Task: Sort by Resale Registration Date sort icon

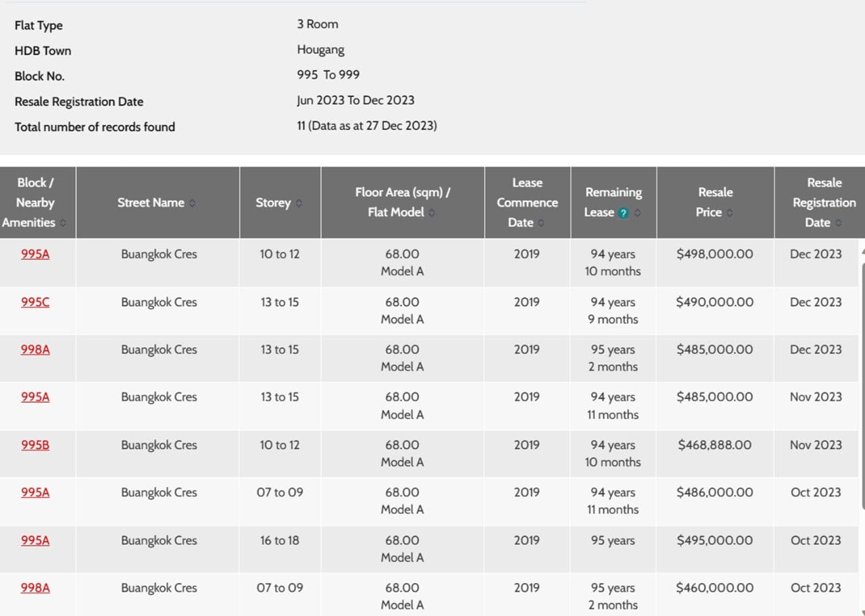Action: coord(838,223)
